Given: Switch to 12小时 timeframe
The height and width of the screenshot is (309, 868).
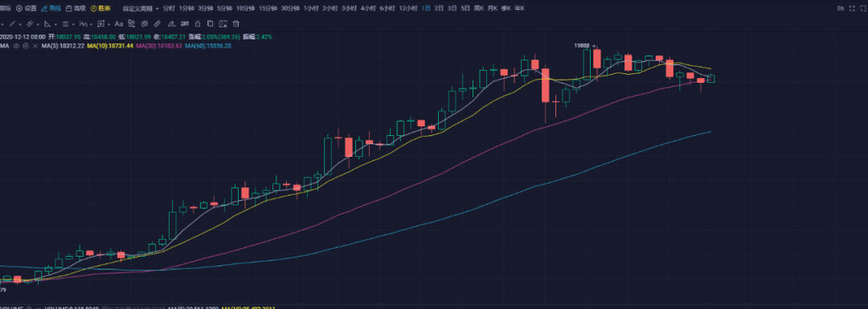Looking at the screenshot, I should [407, 8].
